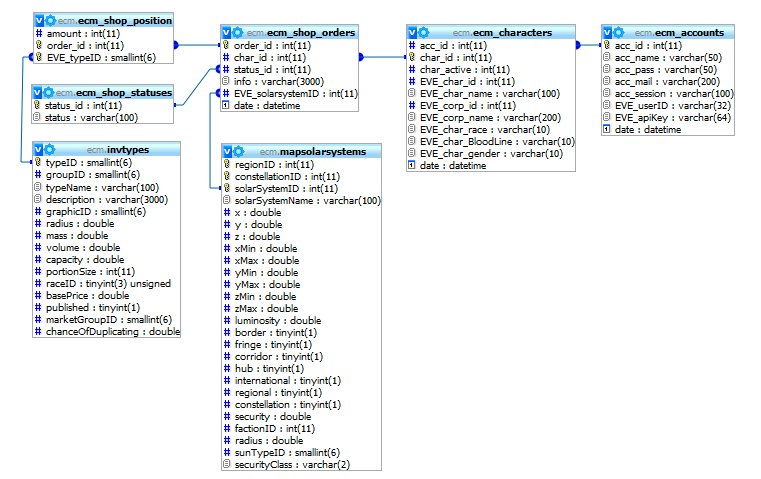Click gear icon on ecm_shop_position table
Image resolution: width=761 pixels, height=479 pixels.
(50, 21)
